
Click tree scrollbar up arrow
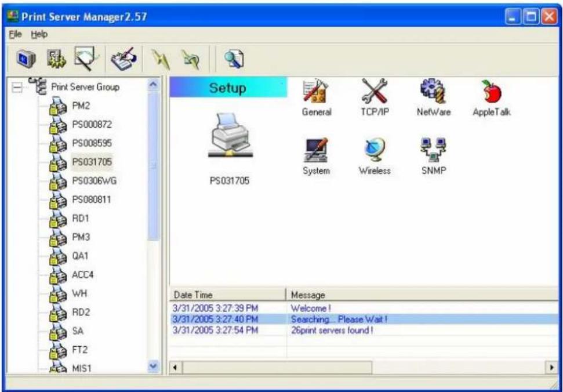(153, 84)
